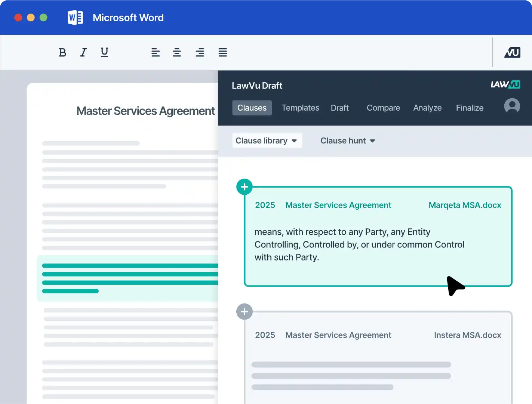Align text to the right
Viewport: 532px width, 404px height.
(200, 53)
